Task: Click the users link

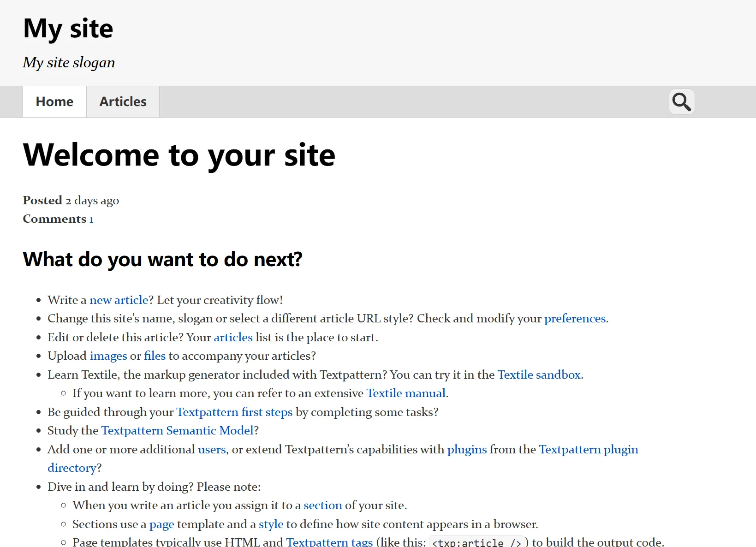Action: pyautogui.click(x=212, y=450)
